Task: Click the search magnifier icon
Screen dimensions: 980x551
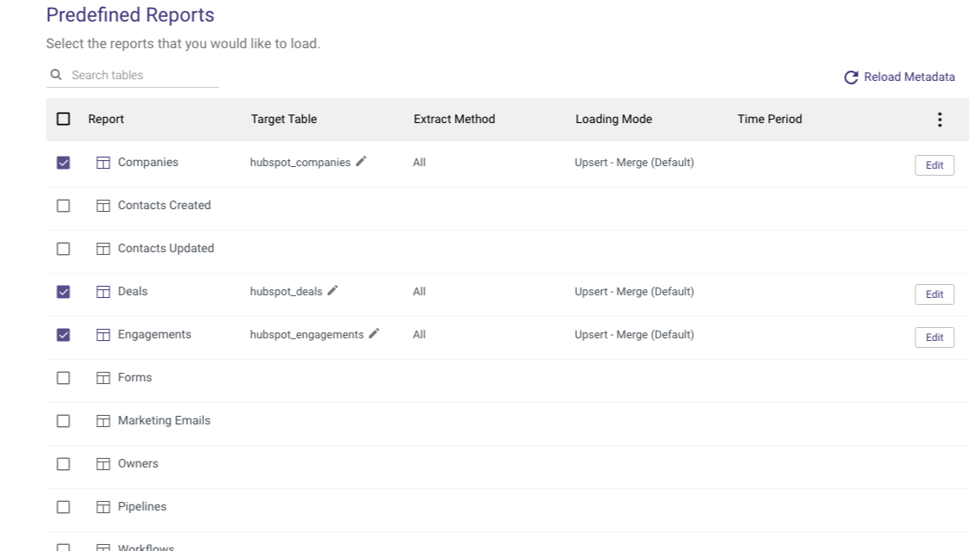Action: click(57, 75)
